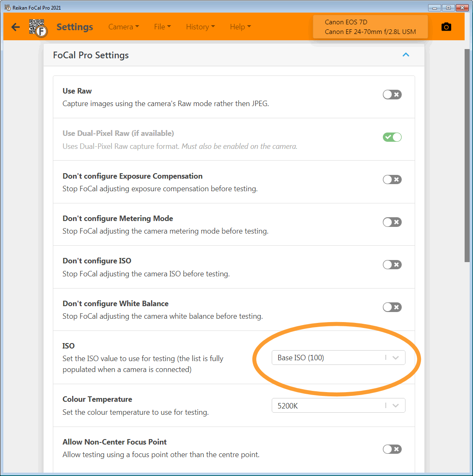Collapse the FoCal Pro Settings section

tap(406, 55)
